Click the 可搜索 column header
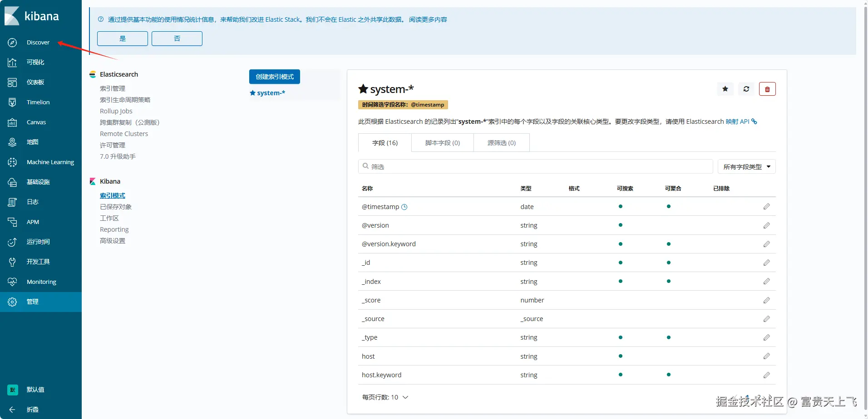The width and height of the screenshot is (868, 419). (625, 188)
